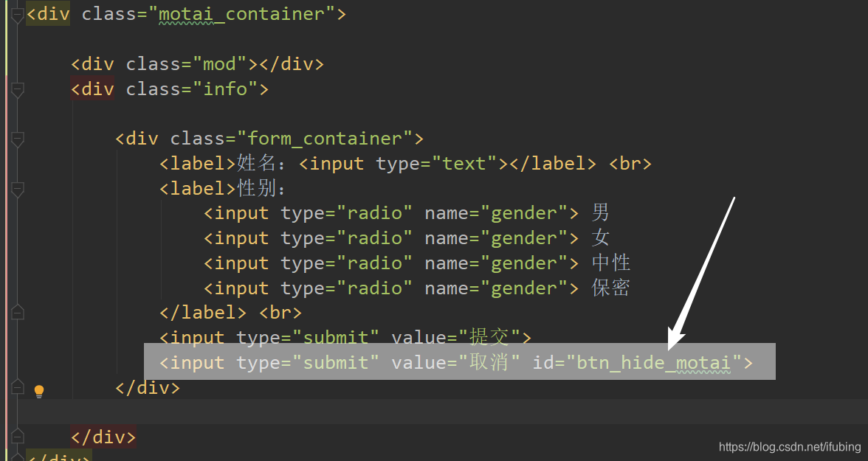Collapse the motai_container div fold marker
The width and height of the screenshot is (868, 461).
(17, 15)
